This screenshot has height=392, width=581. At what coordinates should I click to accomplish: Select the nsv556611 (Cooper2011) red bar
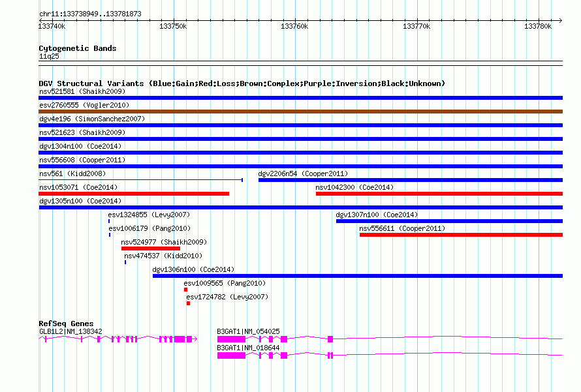(462, 235)
